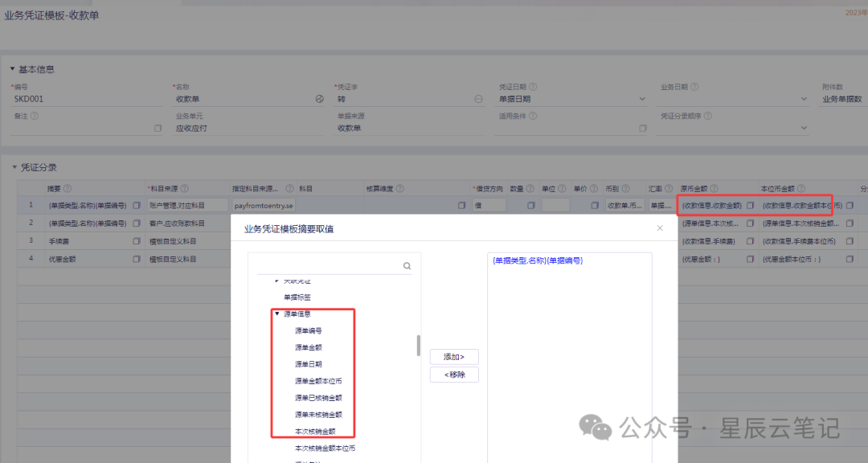
Task: Click the search input in the dialog
Action: coord(330,266)
